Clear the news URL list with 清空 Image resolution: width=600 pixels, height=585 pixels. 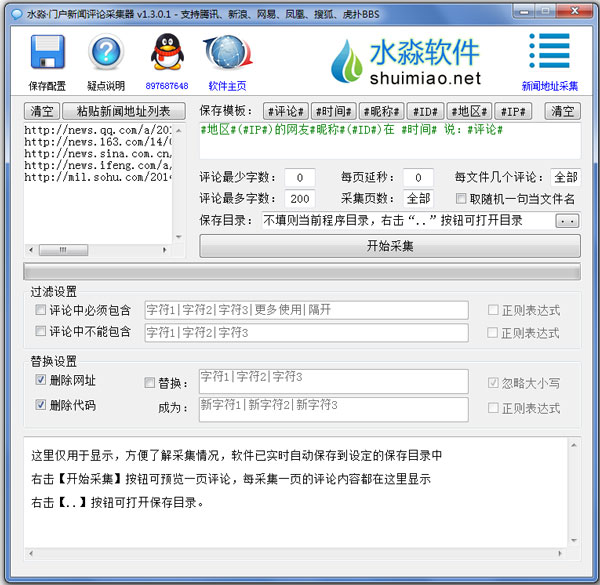point(42,111)
